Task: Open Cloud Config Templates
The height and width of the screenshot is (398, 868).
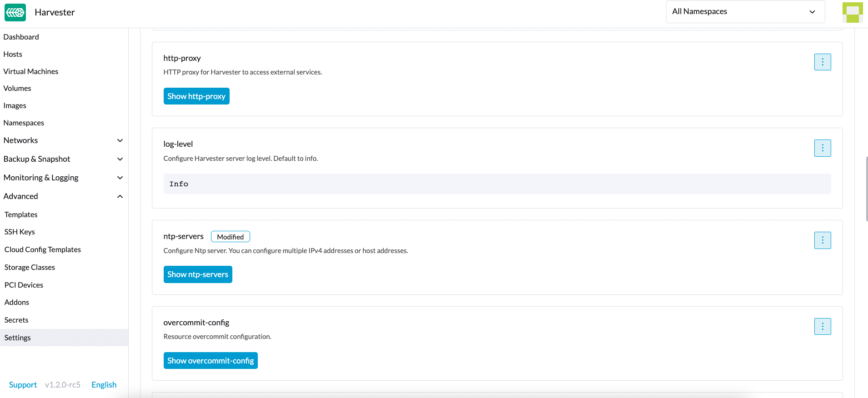Action: (x=43, y=249)
